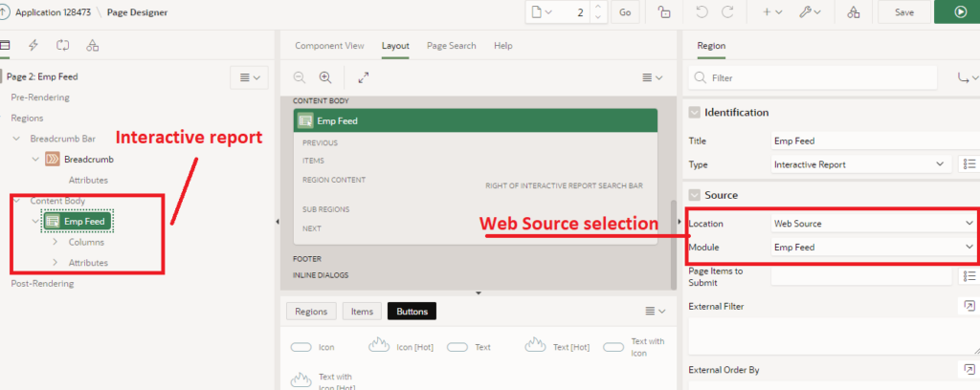Click the Redo arrow icon
980x390 pixels.
coord(727,11)
